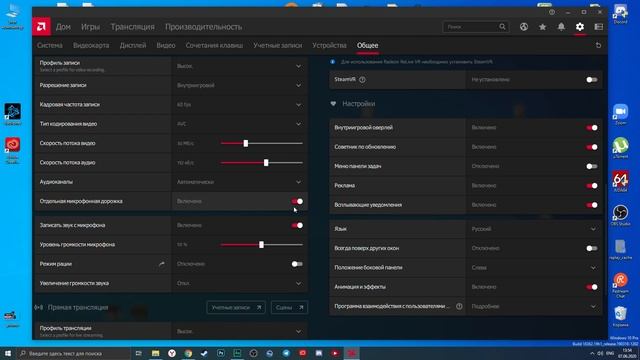Viewport: 640px width, 360px height.
Task: Open favorites star icon
Action: pos(542,27)
